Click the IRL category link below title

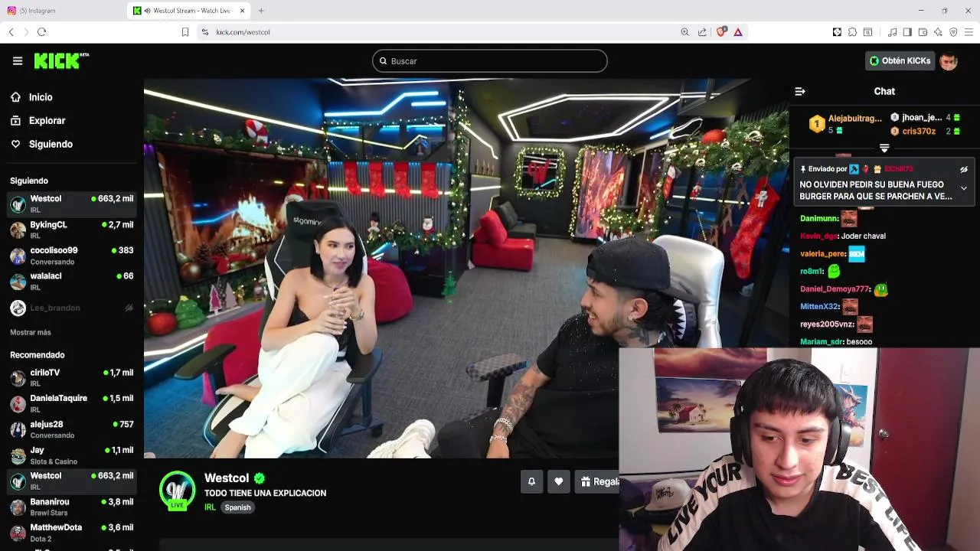coord(210,507)
